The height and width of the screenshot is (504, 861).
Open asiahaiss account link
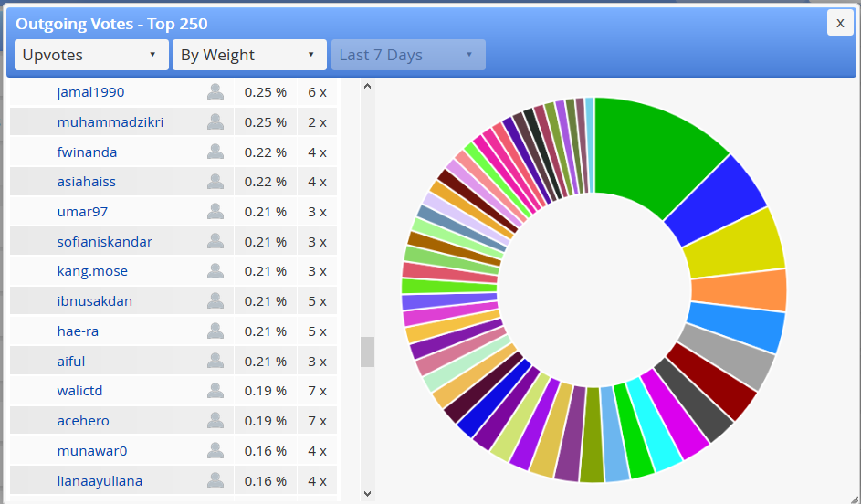(x=86, y=182)
